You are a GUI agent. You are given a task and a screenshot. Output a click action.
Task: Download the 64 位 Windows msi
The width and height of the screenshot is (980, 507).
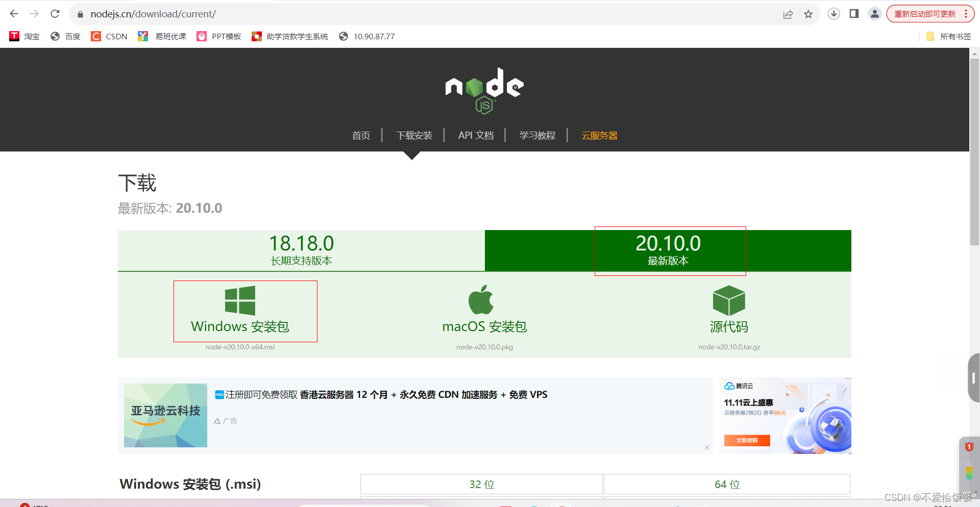(x=727, y=484)
